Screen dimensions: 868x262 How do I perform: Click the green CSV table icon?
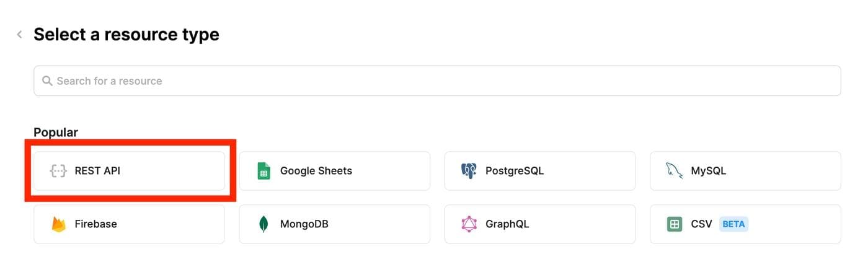674,224
